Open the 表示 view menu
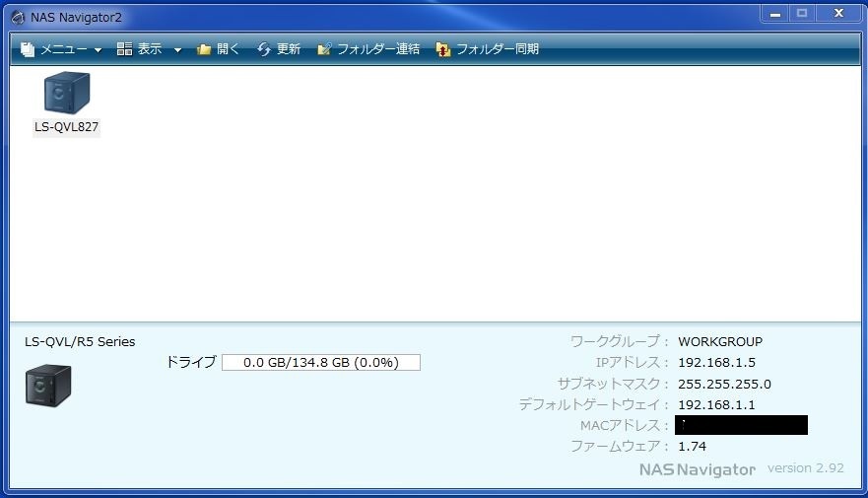 [x=149, y=49]
